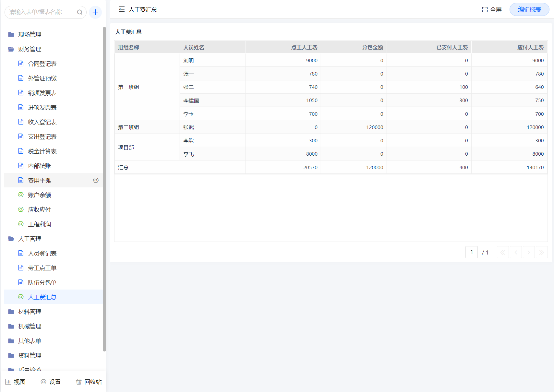Screen dimensions: 554x392
Task: Click the plus icon to add form
Action: click(95, 12)
